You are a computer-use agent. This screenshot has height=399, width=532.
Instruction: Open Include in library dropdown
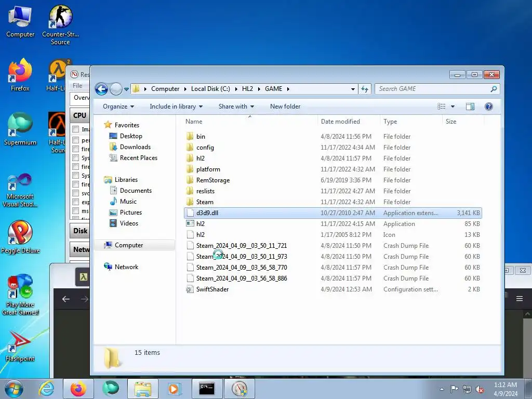176,107
